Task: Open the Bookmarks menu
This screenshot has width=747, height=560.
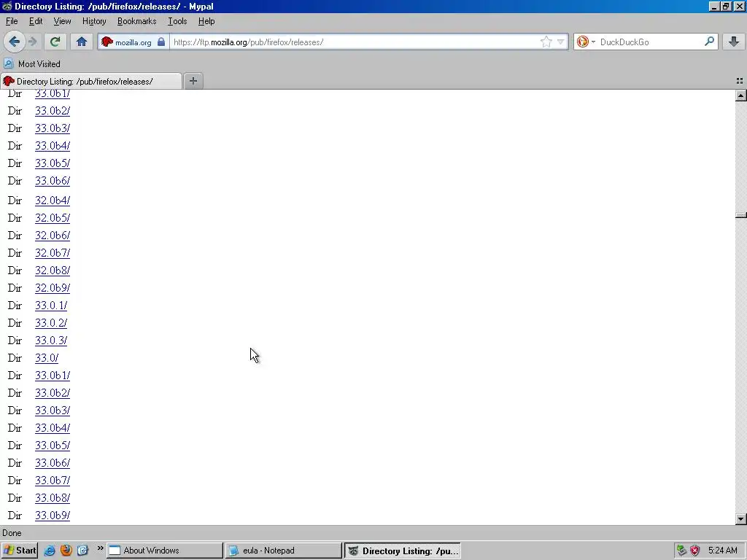Action: pyautogui.click(x=136, y=21)
